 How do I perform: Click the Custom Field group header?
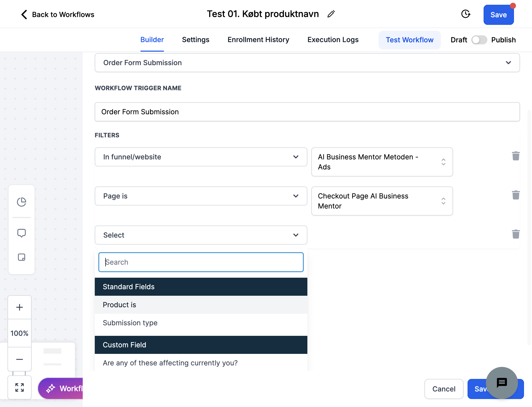[x=201, y=345]
